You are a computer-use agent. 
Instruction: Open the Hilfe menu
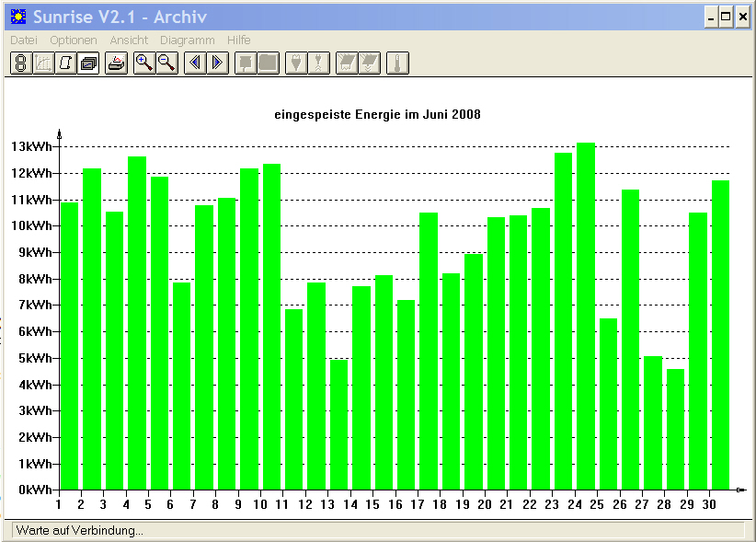click(x=238, y=40)
